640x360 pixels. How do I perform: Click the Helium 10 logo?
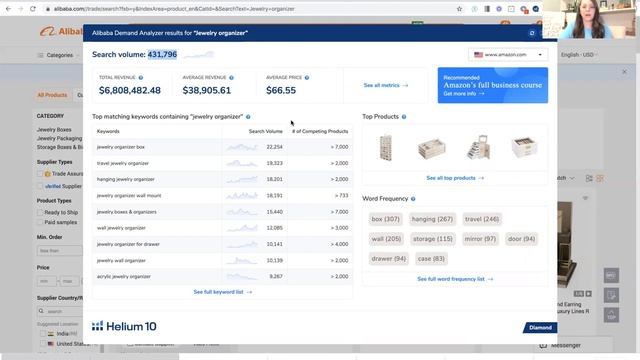[124, 326]
